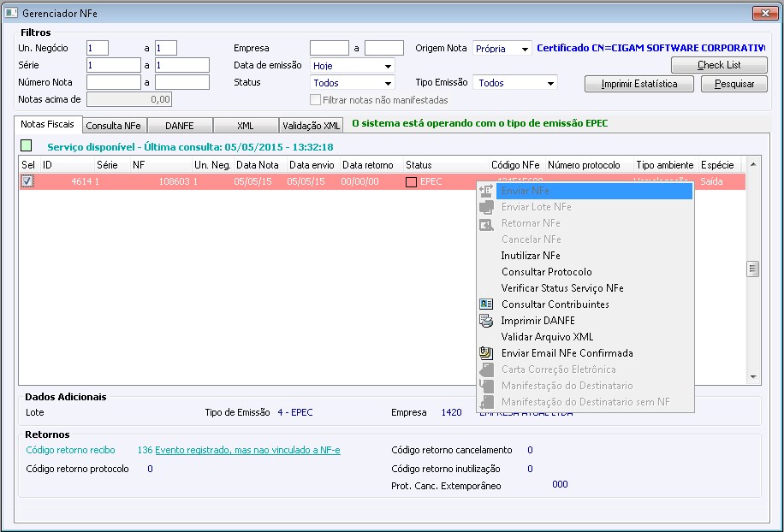Click the Espécie value Saída in the row

[x=711, y=181]
